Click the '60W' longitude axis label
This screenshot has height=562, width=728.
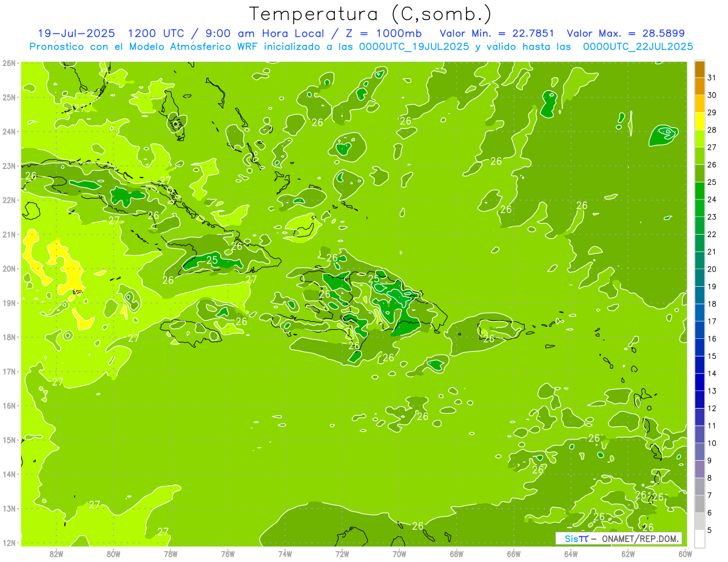tap(685, 554)
